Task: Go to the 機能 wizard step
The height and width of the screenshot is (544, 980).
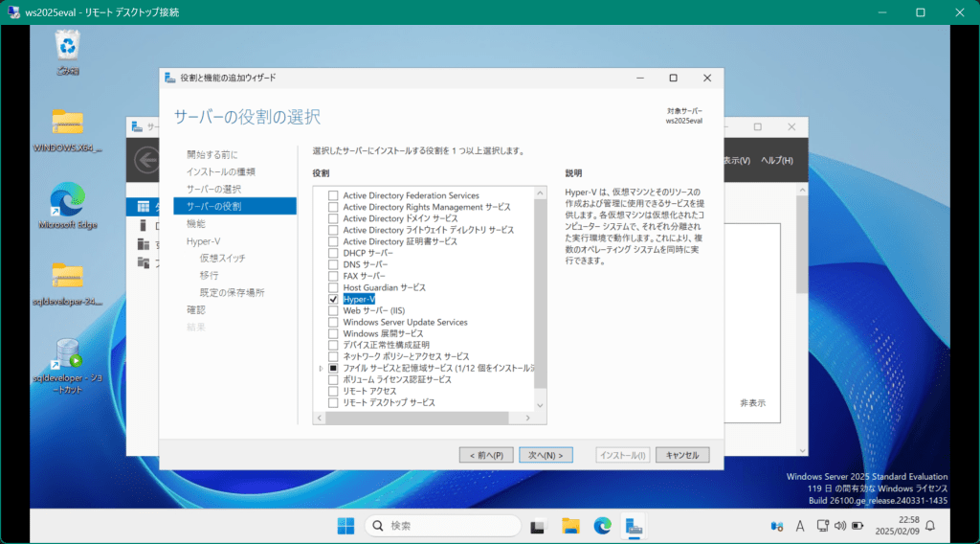Action: tap(195, 223)
